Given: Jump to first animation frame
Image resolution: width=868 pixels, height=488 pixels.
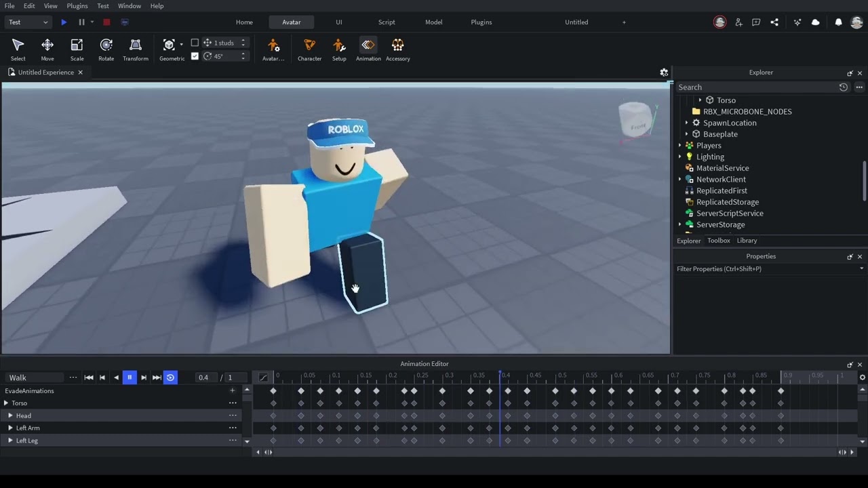Looking at the screenshot, I should point(89,378).
